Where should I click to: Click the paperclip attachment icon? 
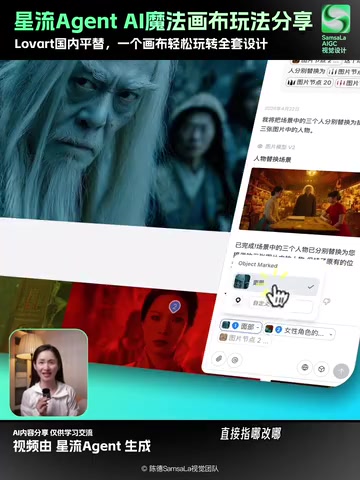pos(219,359)
